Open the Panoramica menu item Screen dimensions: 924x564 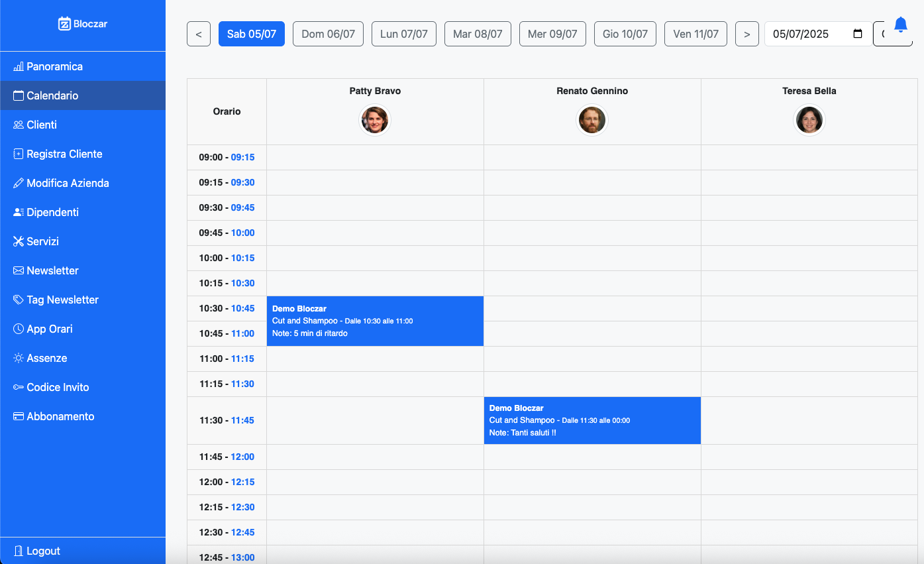pyautogui.click(x=54, y=66)
